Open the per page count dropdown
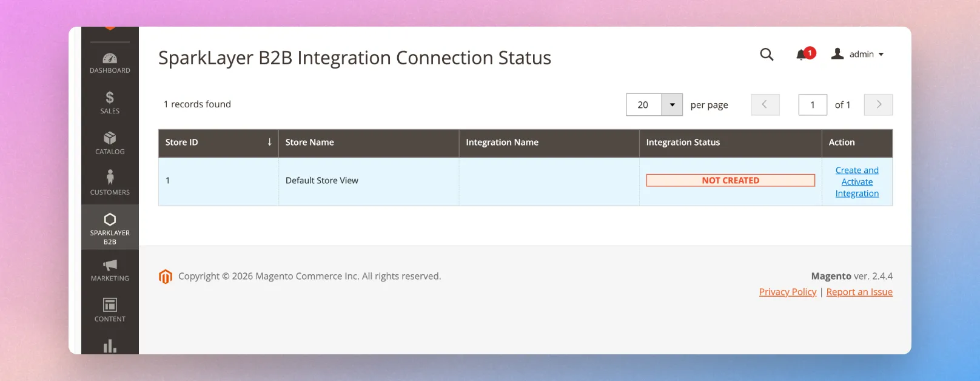 click(672, 105)
